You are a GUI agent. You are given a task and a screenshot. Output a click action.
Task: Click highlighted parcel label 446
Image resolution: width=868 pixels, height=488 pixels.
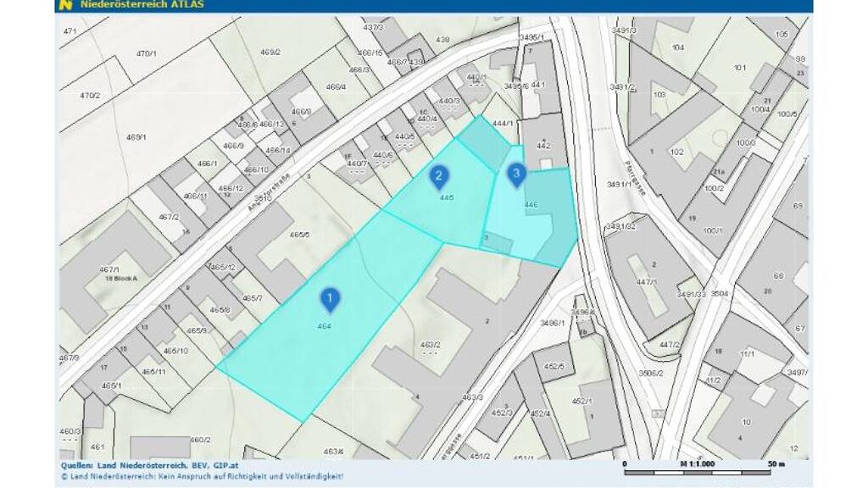pos(531,204)
